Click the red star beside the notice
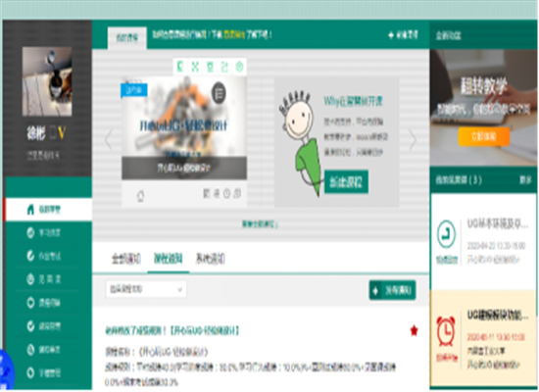The height and width of the screenshot is (392, 539). coord(414,330)
